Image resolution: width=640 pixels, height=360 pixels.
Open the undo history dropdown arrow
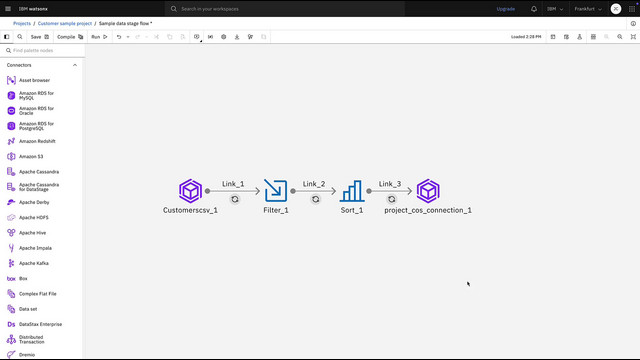point(128,37)
